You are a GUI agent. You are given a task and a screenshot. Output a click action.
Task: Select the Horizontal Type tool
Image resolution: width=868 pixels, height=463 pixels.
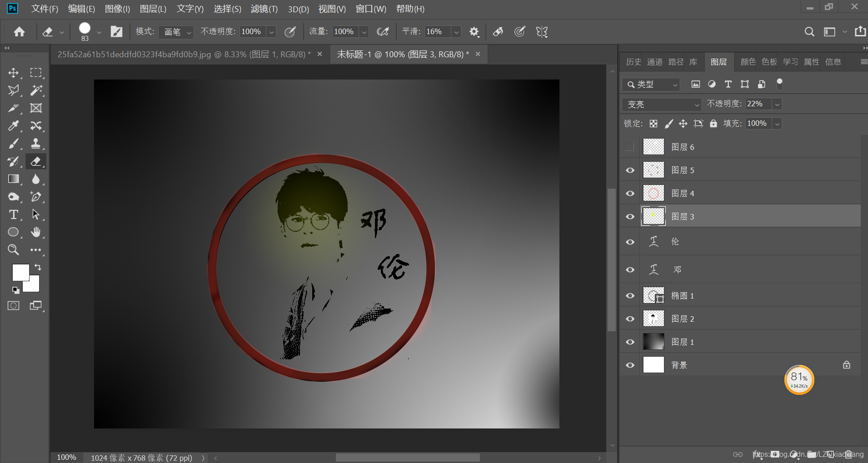pyautogui.click(x=14, y=214)
